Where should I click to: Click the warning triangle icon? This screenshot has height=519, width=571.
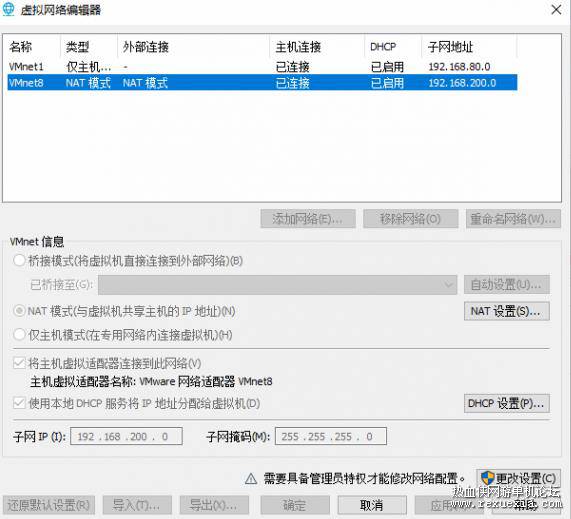click(x=251, y=478)
